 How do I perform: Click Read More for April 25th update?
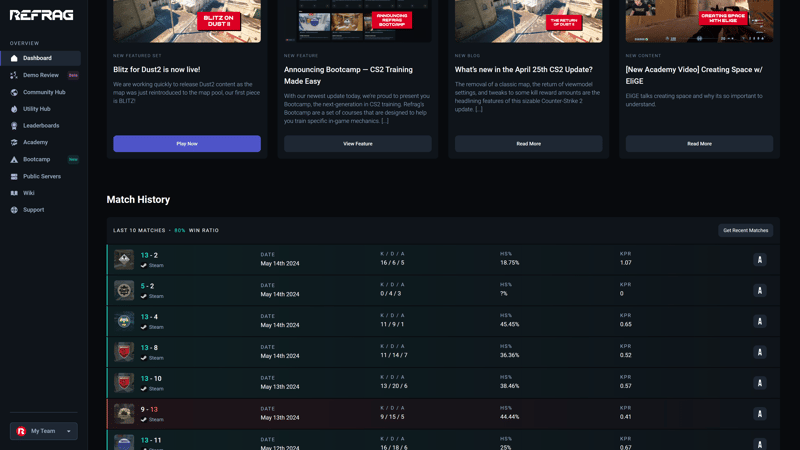[529, 143]
